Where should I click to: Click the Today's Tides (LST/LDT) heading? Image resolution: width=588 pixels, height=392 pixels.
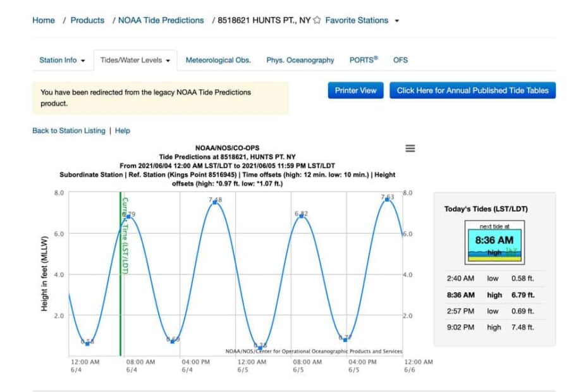(x=486, y=209)
